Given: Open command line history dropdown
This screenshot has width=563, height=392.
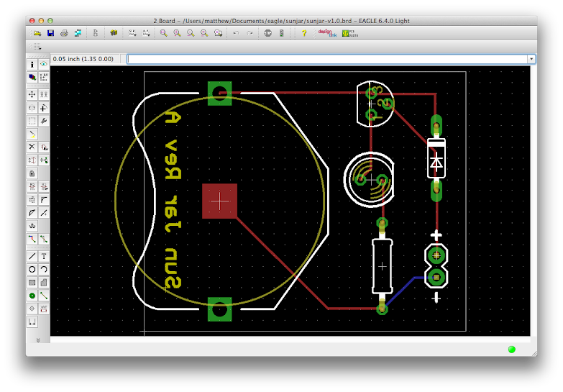Looking at the screenshot, I should [531, 59].
